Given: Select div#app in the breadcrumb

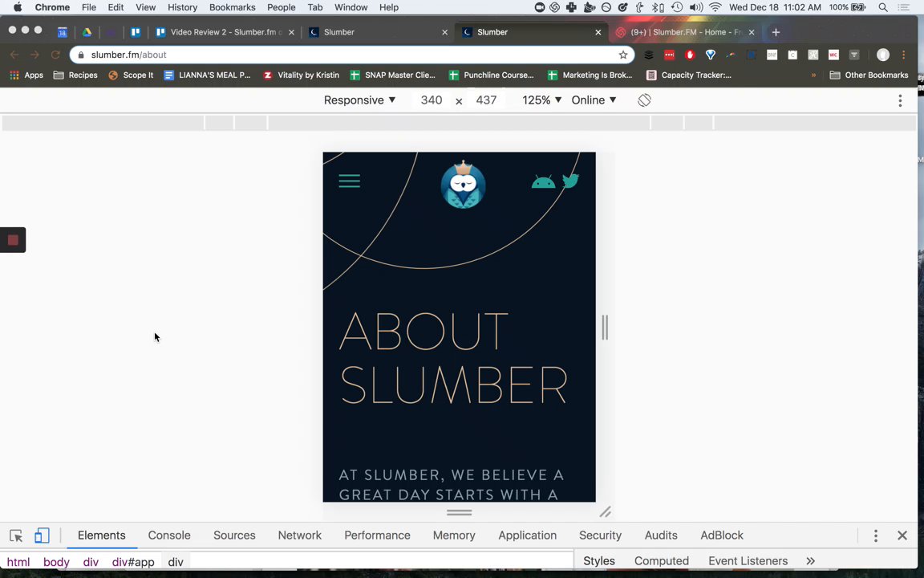Looking at the screenshot, I should point(133,562).
